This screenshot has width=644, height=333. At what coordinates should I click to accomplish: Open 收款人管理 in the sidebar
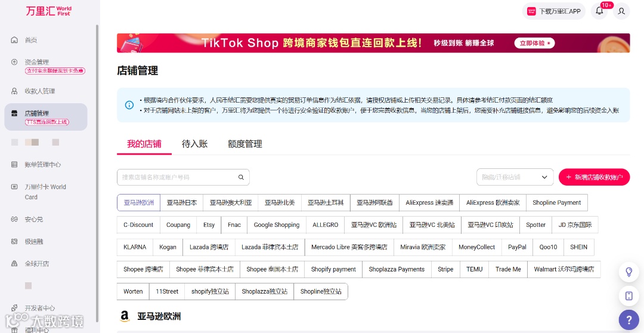(x=40, y=91)
